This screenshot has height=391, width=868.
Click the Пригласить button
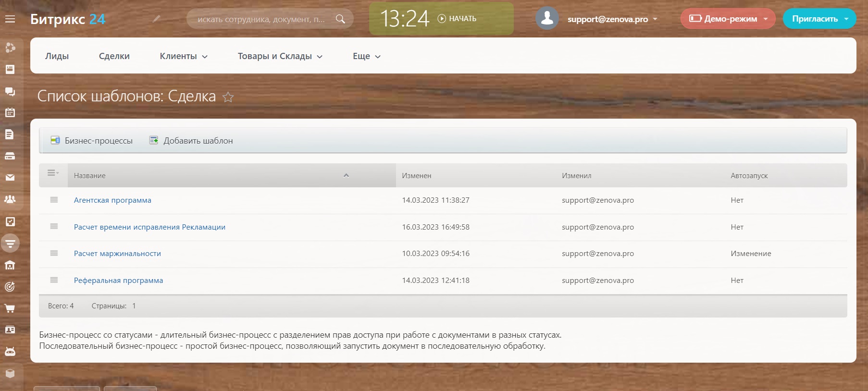click(x=819, y=19)
